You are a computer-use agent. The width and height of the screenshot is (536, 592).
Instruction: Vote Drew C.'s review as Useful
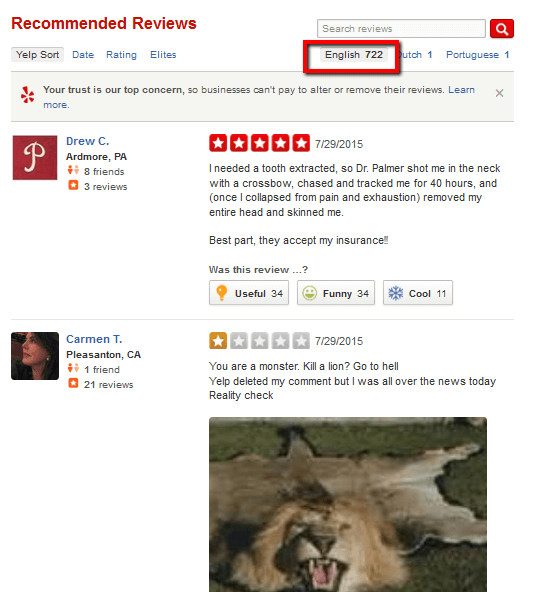pos(249,293)
